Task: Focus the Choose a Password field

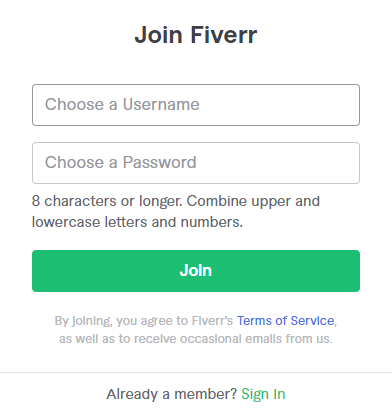Action: tap(196, 163)
